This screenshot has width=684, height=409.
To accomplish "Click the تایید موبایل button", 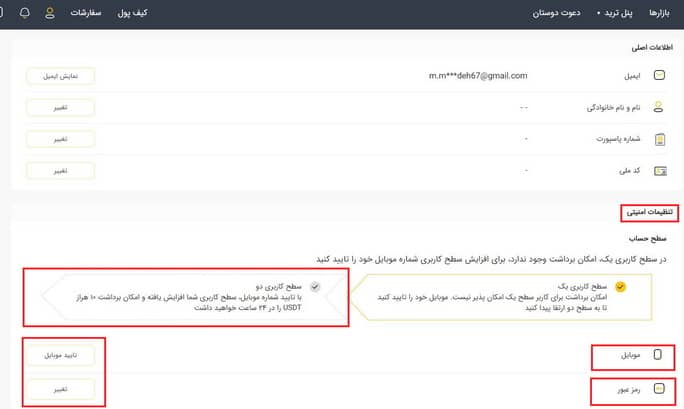I will click(x=61, y=355).
